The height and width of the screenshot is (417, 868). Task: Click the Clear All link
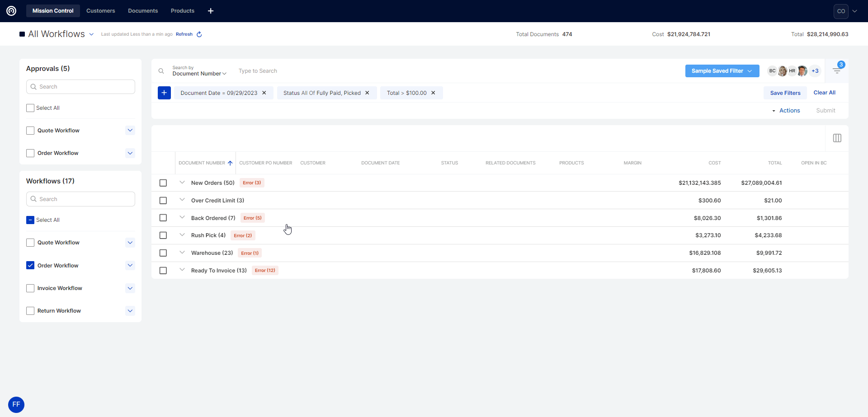tap(824, 93)
